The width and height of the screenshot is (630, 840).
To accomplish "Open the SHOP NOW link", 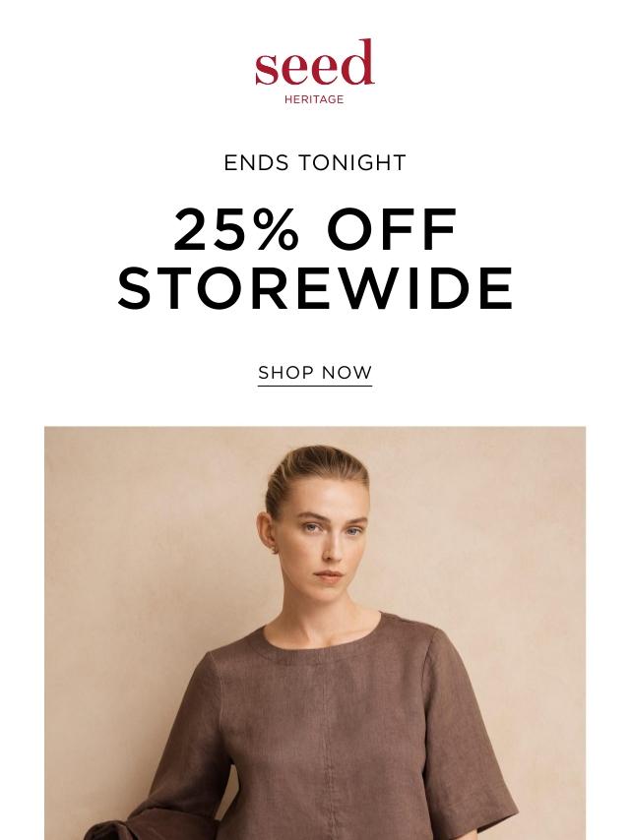I will click(315, 373).
